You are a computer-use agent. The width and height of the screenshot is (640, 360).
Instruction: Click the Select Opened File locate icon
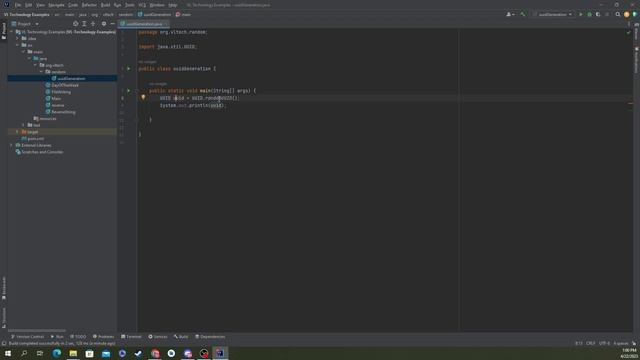76,24
